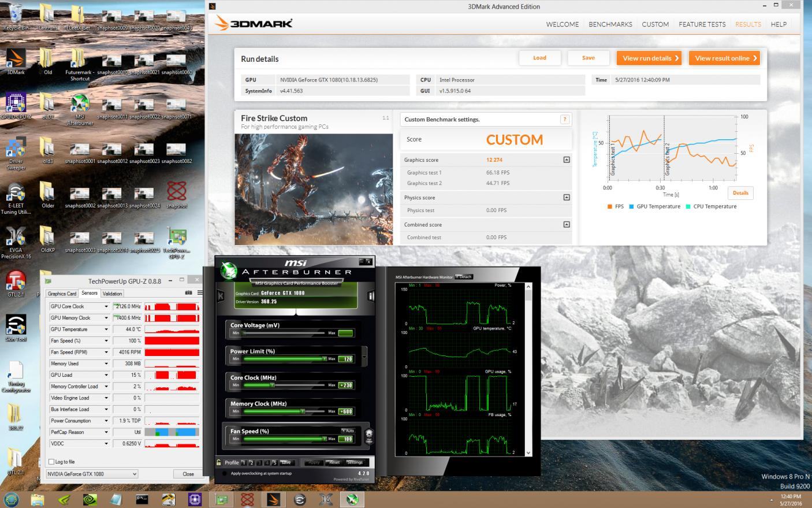Open the TechPowerUp GPU-Z desktop shortcut
This screenshot has height=508, width=812.
pos(176,242)
